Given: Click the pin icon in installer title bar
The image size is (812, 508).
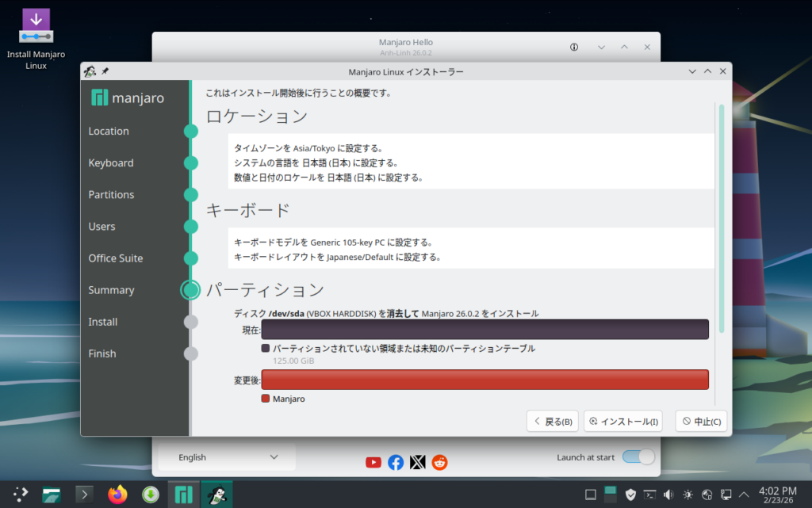Looking at the screenshot, I should pyautogui.click(x=105, y=71).
